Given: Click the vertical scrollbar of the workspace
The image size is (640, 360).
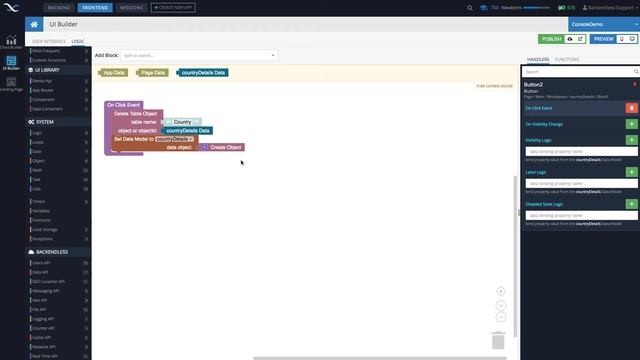Looking at the screenshot, I should [x=516, y=256].
